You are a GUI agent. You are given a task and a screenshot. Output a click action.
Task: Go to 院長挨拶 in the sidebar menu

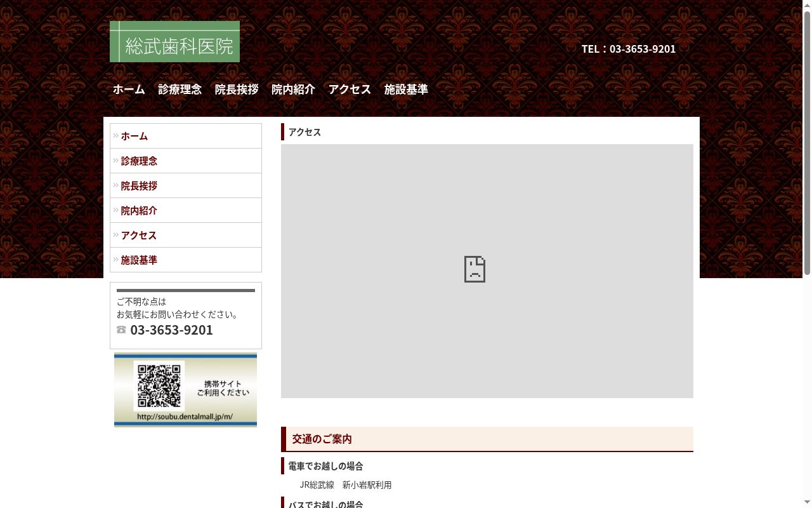pyautogui.click(x=186, y=186)
